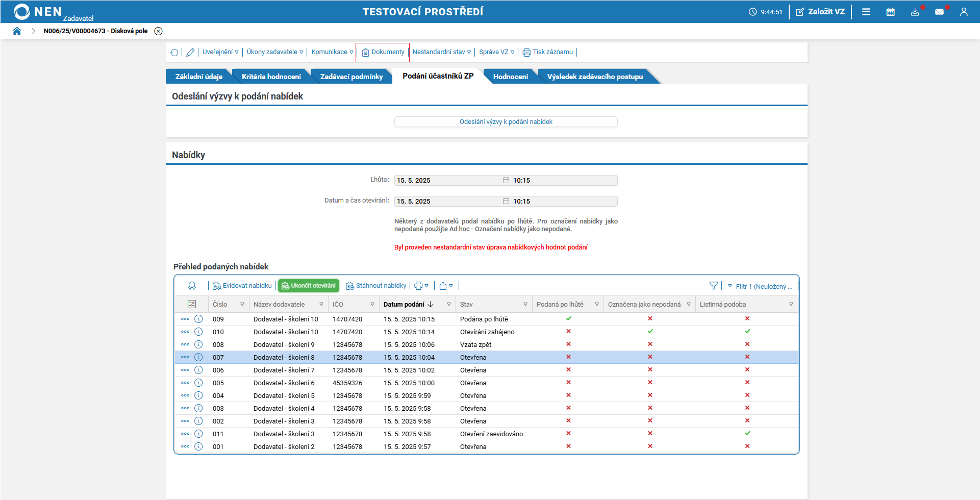Expand the Úkony zadavatele dropdown
The width and height of the screenshot is (980, 500).
tap(274, 52)
